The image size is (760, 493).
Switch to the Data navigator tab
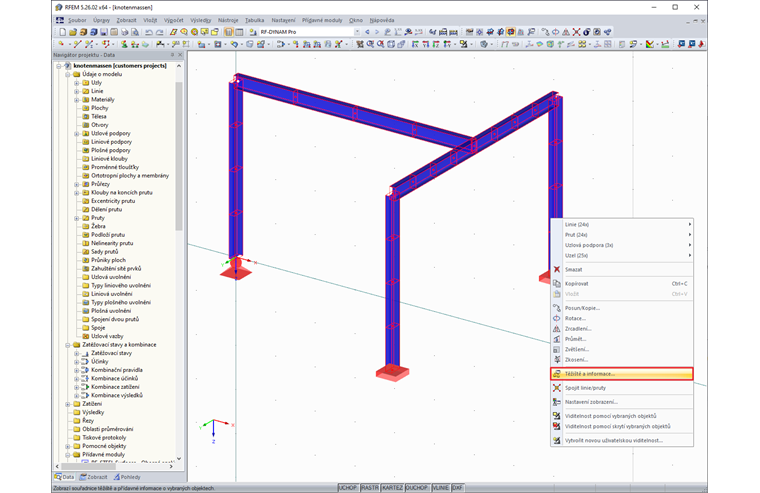pyautogui.click(x=64, y=477)
